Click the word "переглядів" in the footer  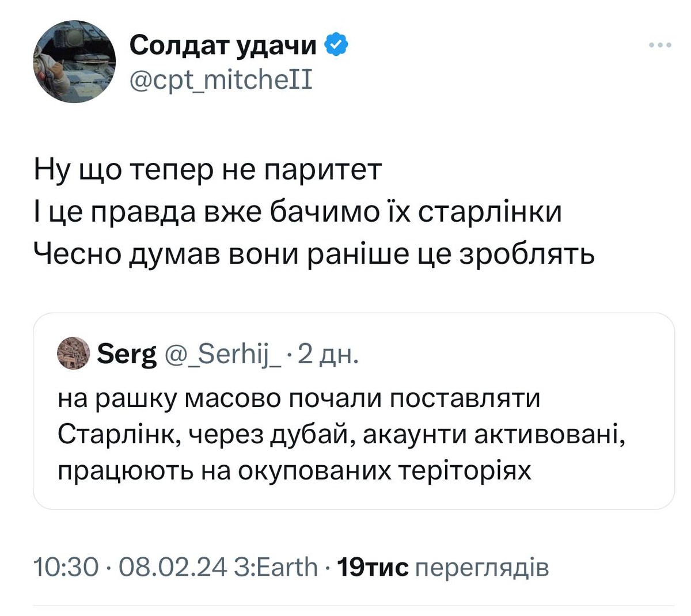(482, 567)
